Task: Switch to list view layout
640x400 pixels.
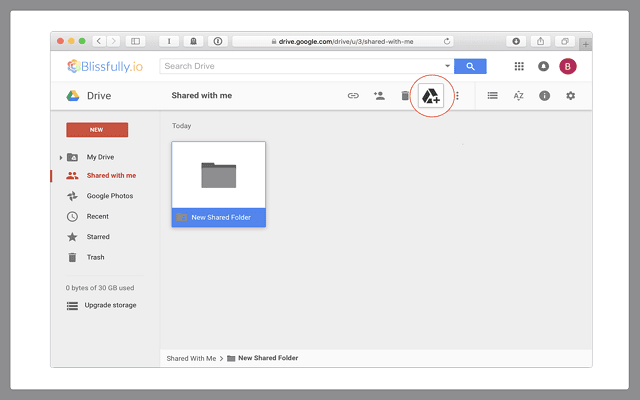Action: (x=492, y=96)
